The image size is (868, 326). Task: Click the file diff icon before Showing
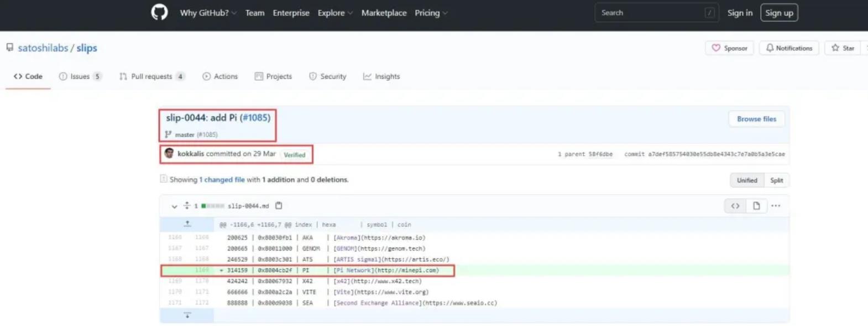coord(163,179)
